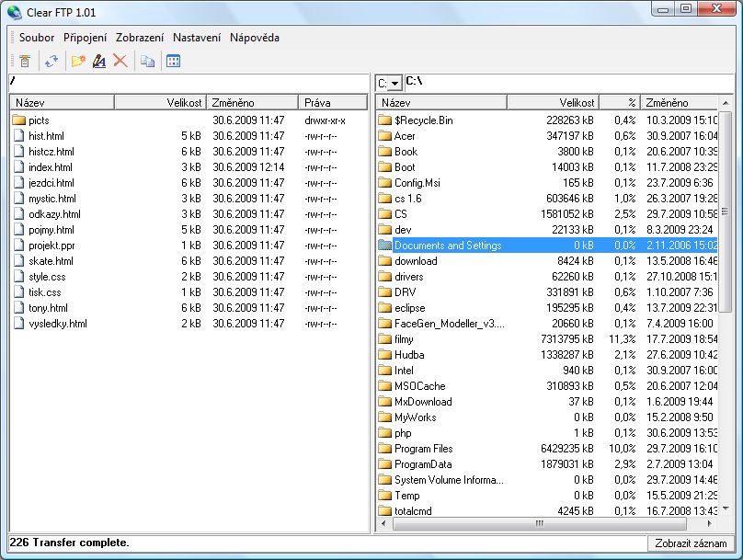
Task: Click the blue grid view toolbar icon
Action: tap(174, 61)
